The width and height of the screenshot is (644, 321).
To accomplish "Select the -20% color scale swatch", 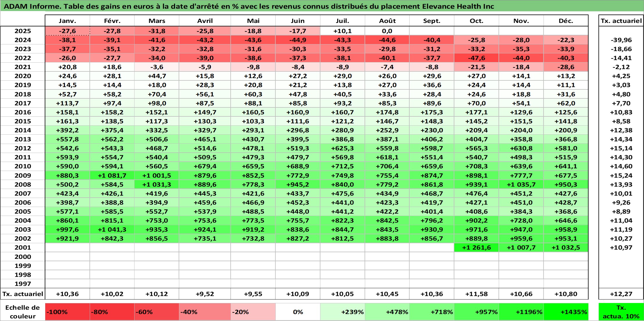I will 253,312.
